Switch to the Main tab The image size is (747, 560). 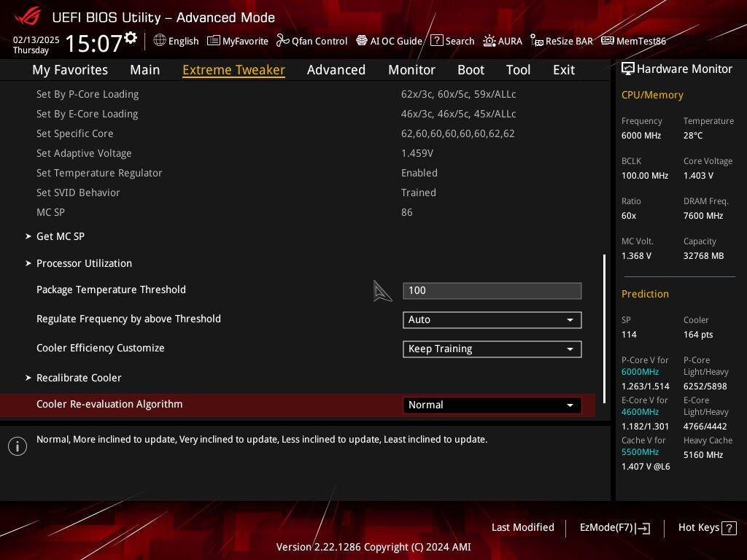click(x=145, y=70)
